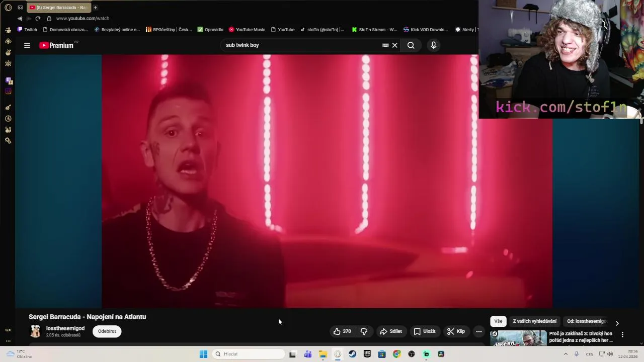Show hidden system tray icons chevron
This screenshot has width=644, height=362.
click(566, 354)
